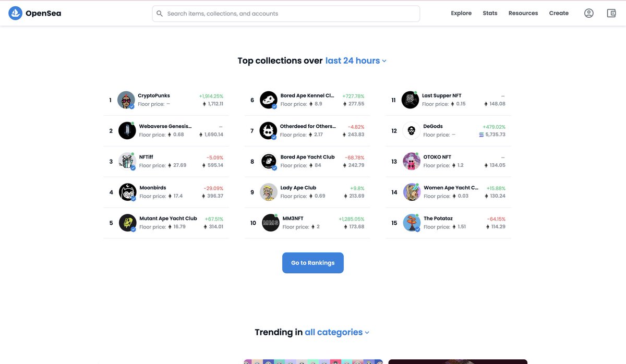Open the right trending card thumbnail
Viewport: 626px width, 364px height.
(458, 361)
